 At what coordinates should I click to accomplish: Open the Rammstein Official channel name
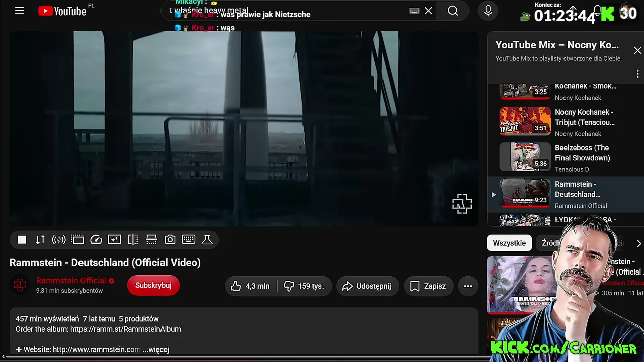pos(71,281)
